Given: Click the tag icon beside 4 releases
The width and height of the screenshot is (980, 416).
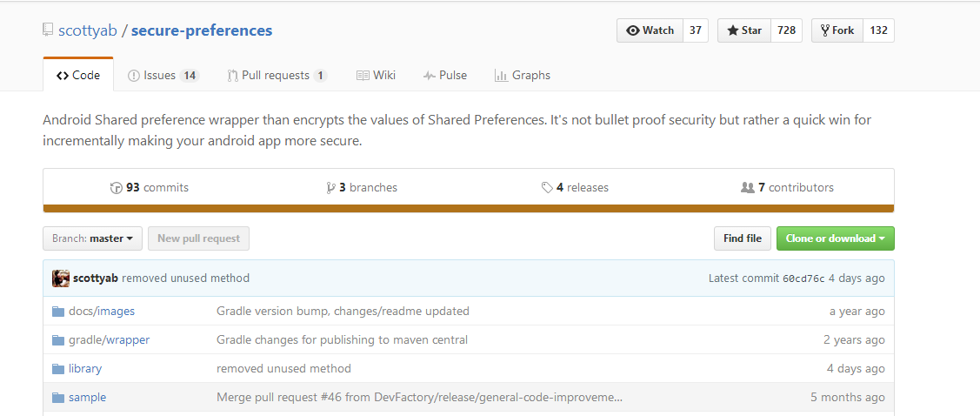Looking at the screenshot, I should pos(547,188).
